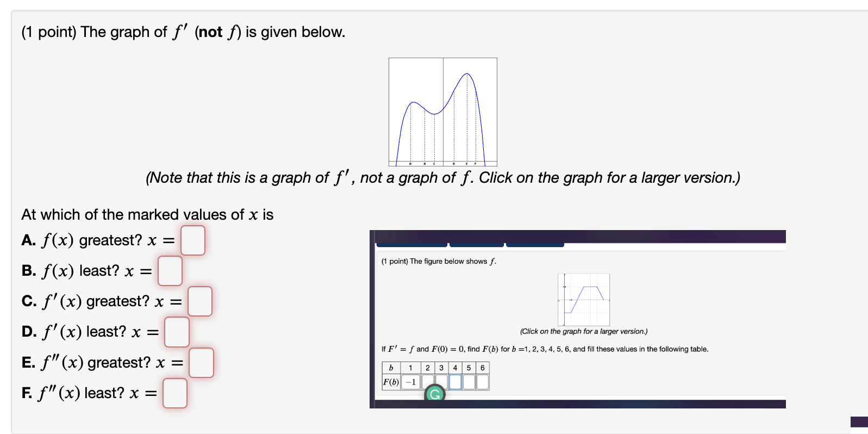868x434 pixels.
Task: Click the answer box for f'(x) least
Action: click(x=176, y=332)
